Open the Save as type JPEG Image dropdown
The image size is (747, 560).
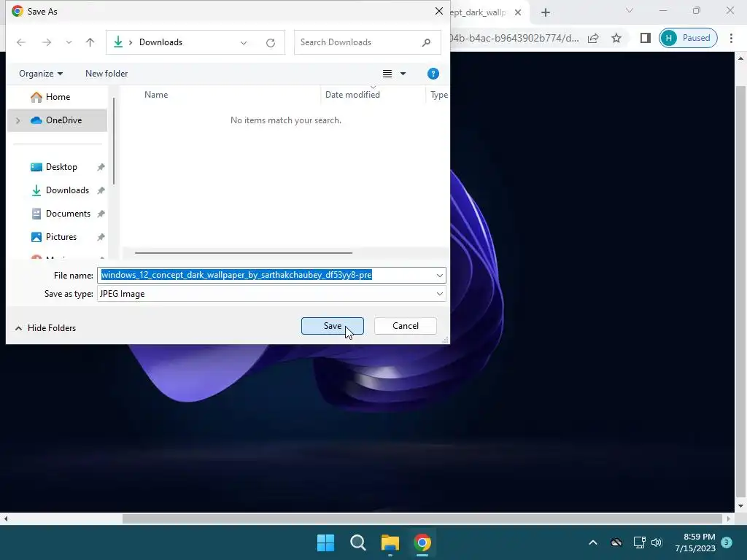pyautogui.click(x=271, y=294)
